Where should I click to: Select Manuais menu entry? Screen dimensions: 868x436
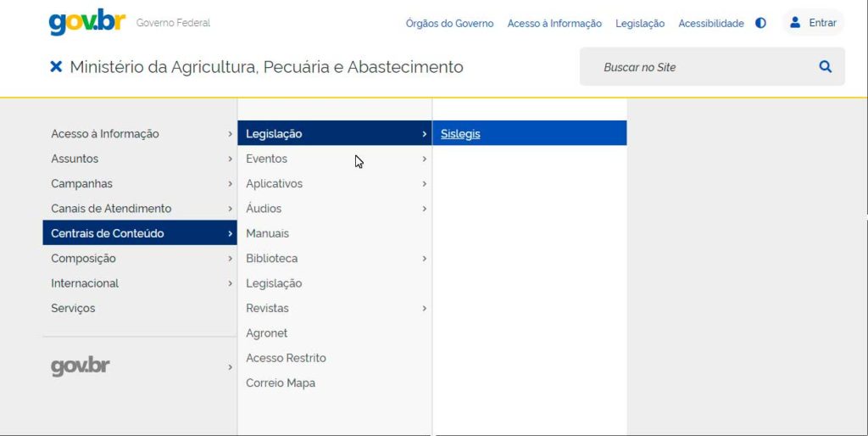[334, 234]
